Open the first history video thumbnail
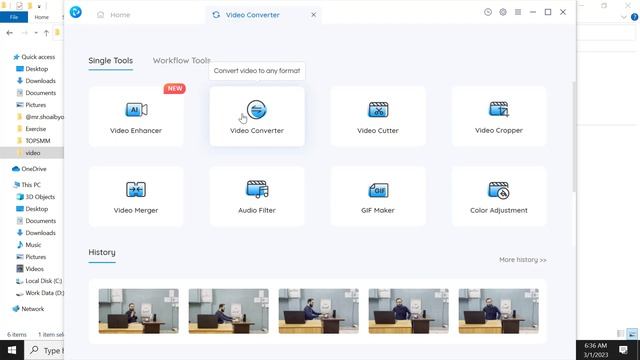Viewport: 640px width, 360px height. [139, 311]
